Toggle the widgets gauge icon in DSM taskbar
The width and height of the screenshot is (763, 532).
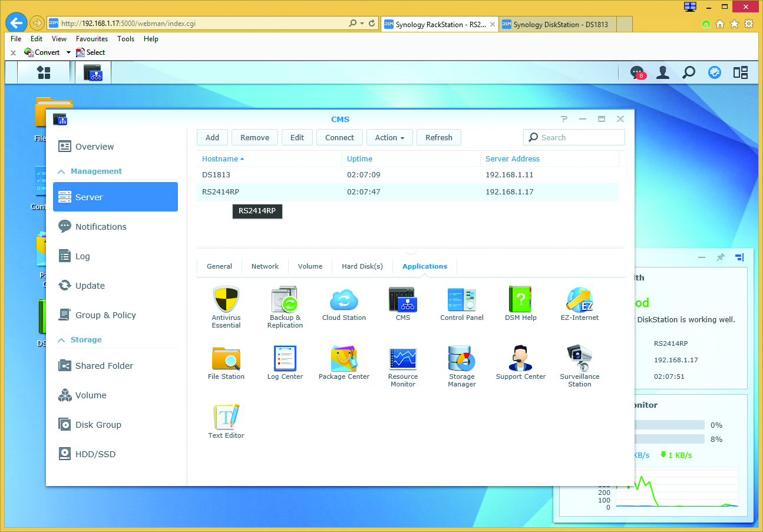tap(714, 72)
